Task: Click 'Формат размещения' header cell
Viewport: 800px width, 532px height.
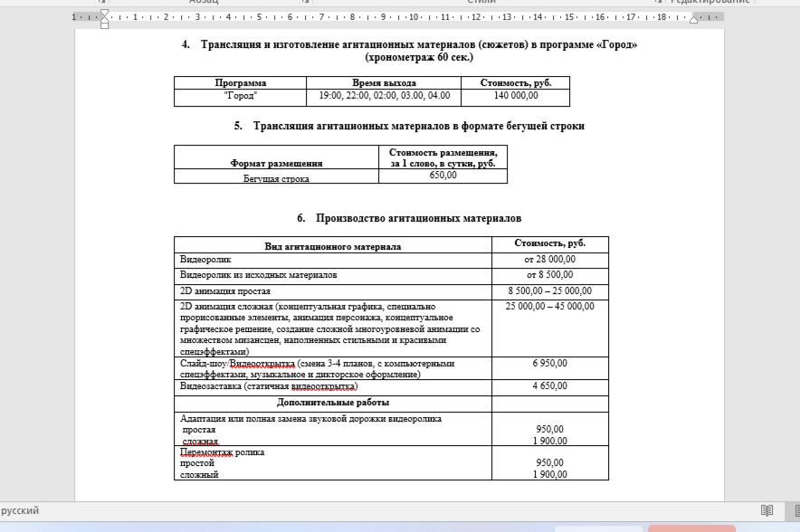Action: pyautogui.click(x=276, y=157)
